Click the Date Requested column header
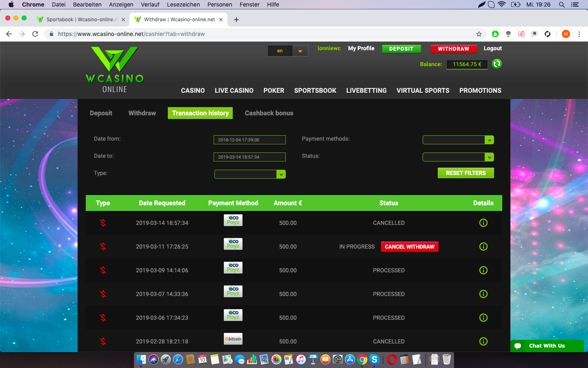The height and width of the screenshot is (368, 588). 162,203
